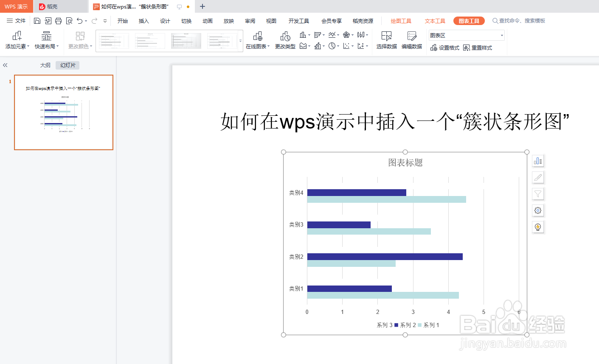
Task: Click the Print icon
Action: pos(59,21)
